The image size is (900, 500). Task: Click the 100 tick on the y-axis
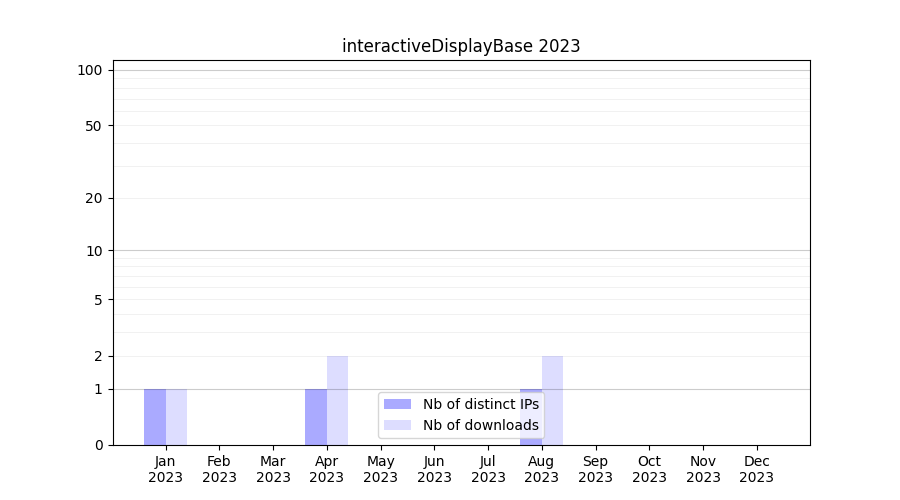click(x=90, y=70)
